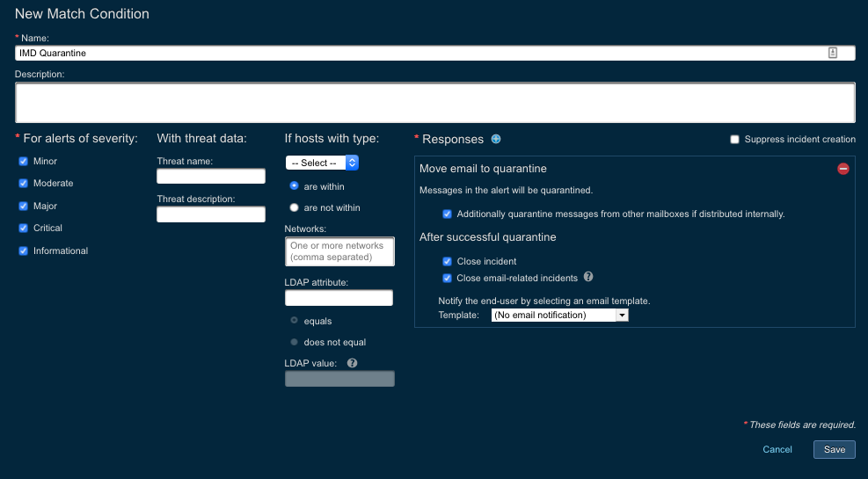
Task: Remove the Move email to quarantine response
Action: [x=842, y=169]
